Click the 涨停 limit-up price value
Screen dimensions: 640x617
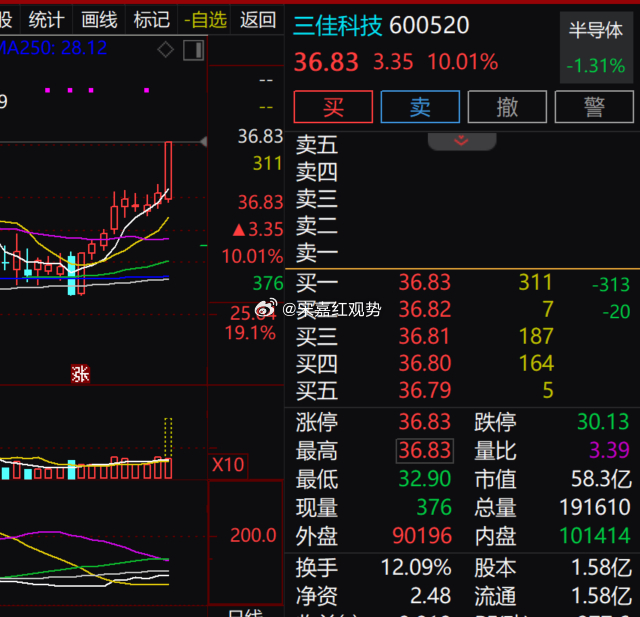[x=424, y=422]
